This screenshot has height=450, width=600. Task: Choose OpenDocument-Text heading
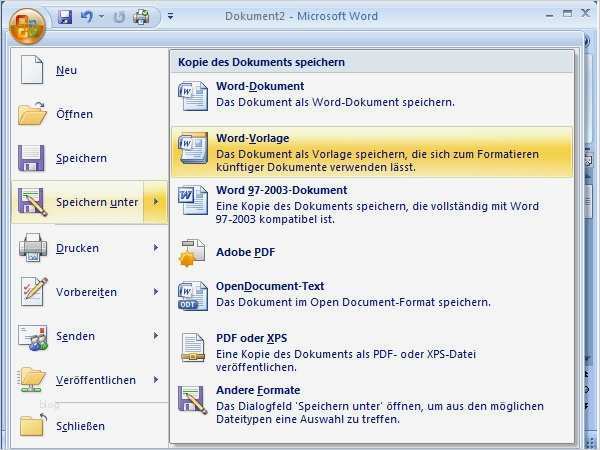pos(270,286)
